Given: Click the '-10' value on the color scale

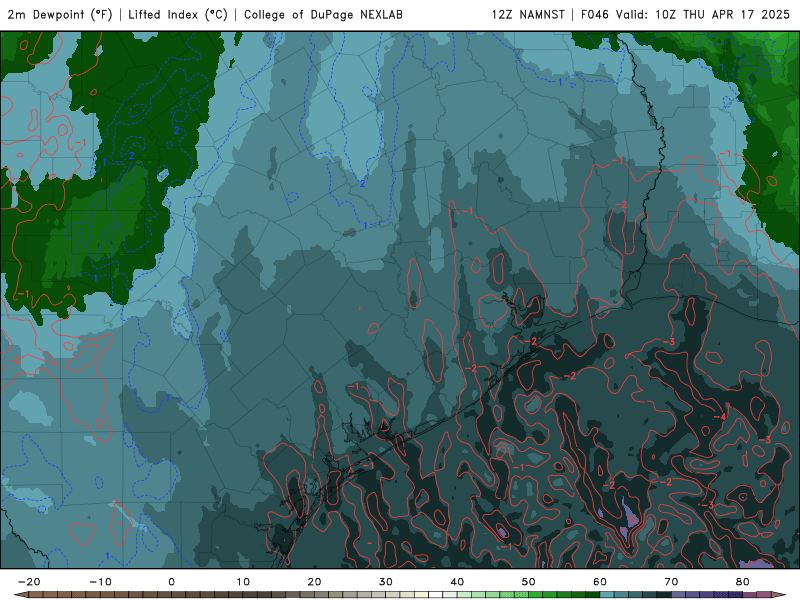Looking at the screenshot, I should (100, 582).
